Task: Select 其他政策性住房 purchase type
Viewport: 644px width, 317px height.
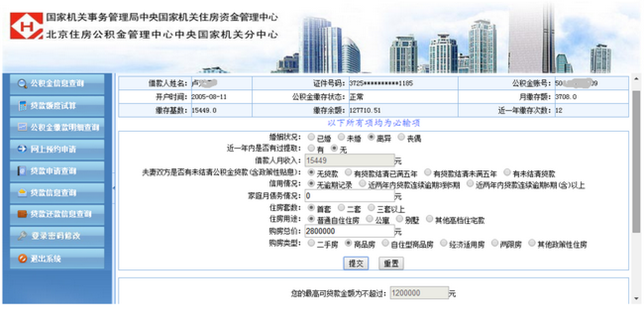Action: pos(532,243)
